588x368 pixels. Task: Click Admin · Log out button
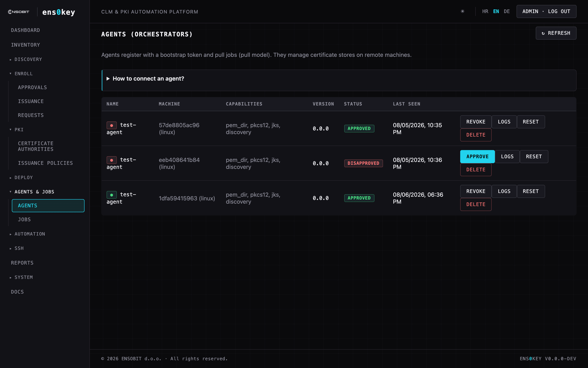[x=546, y=11]
